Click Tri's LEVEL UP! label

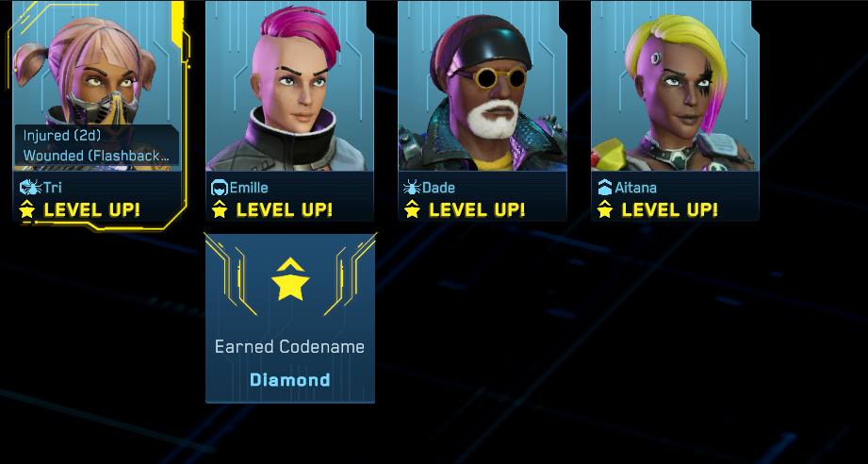click(x=92, y=210)
